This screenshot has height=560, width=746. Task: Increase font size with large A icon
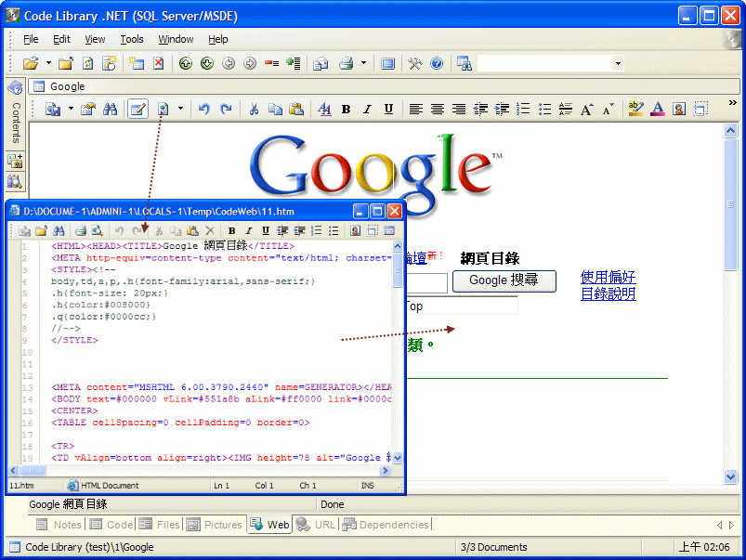(x=586, y=109)
